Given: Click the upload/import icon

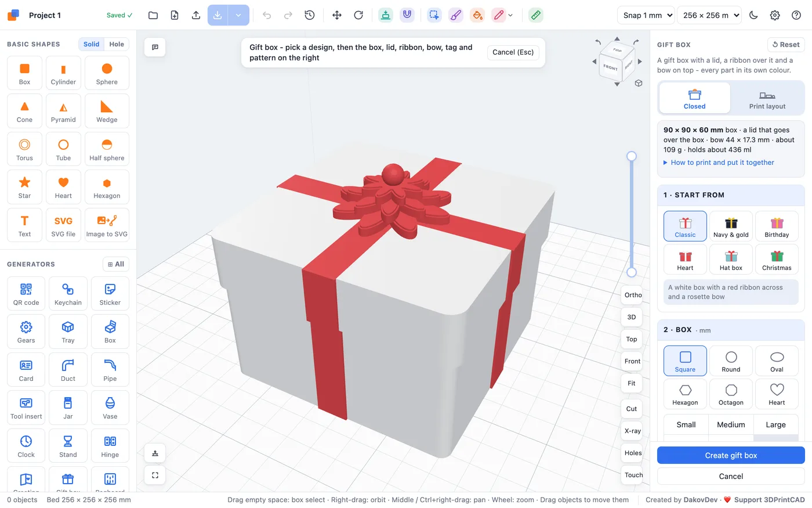Looking at the screenshot, I should [196, 15].
